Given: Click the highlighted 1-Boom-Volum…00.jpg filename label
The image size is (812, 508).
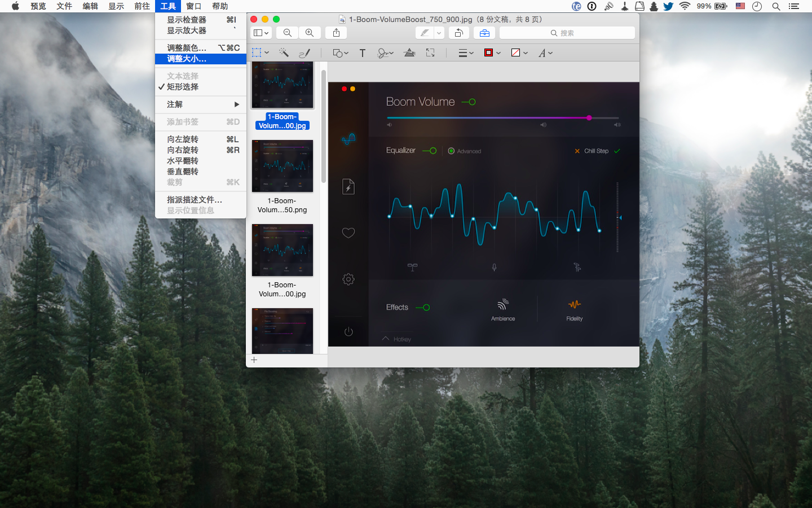Looking at the screenshot, I should [283, 121].
